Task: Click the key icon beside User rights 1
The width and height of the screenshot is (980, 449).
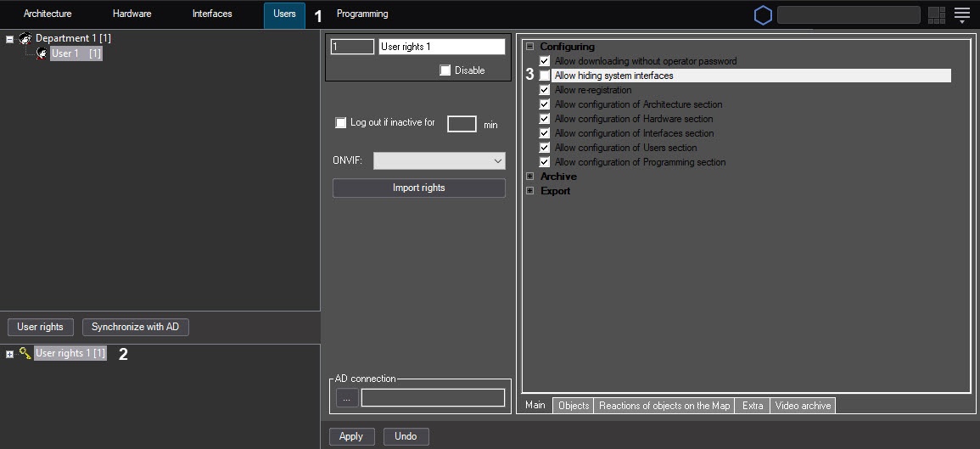Action: (25, 353)
